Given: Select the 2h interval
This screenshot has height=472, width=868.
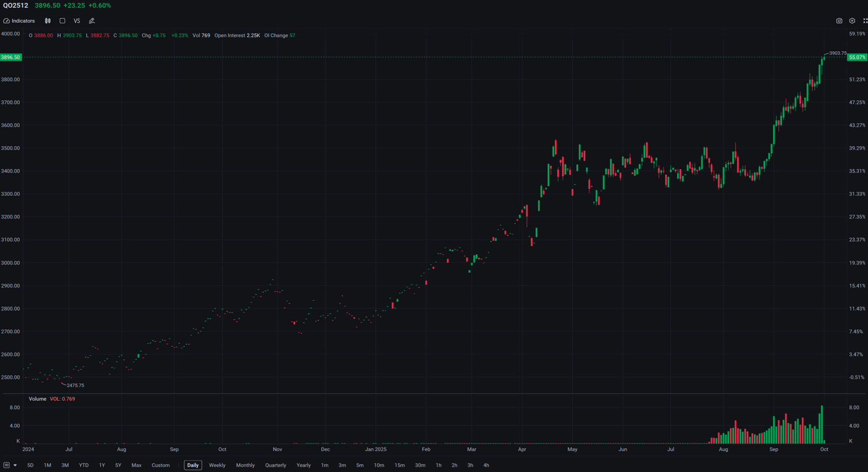Looking at the screenshot, I should pos(454,466).
